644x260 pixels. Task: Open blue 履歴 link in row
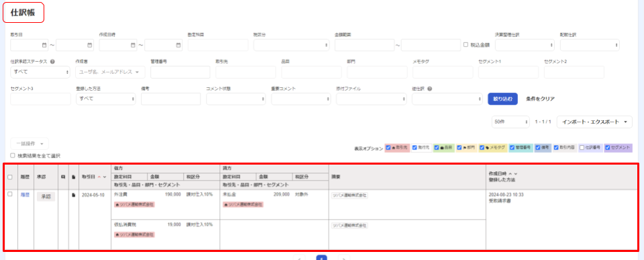25,195
